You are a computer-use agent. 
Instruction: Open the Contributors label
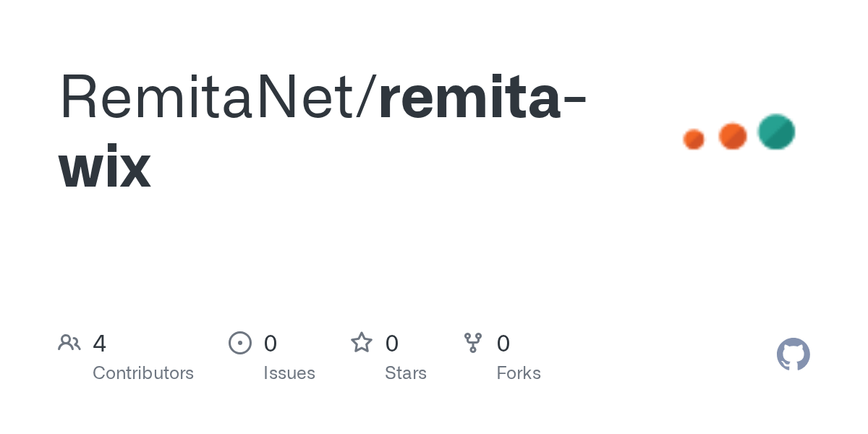(x=143, y=373)
